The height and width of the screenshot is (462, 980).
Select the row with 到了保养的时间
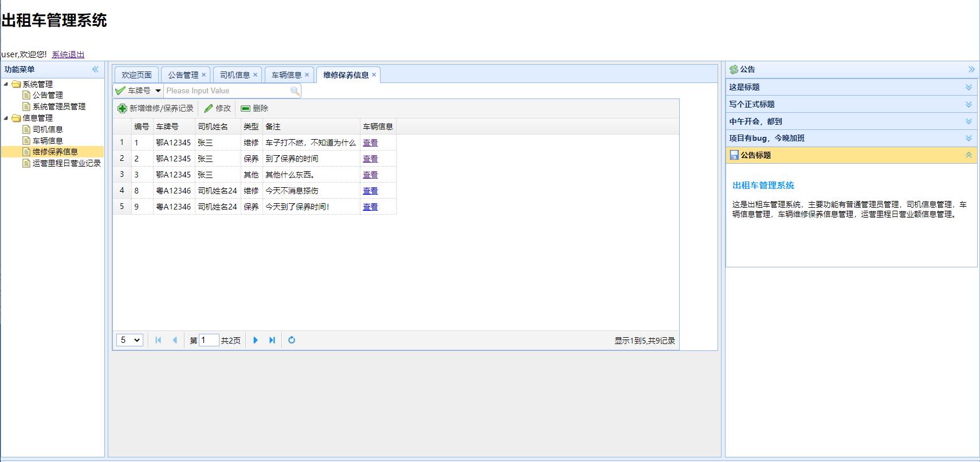click(254, 159)
